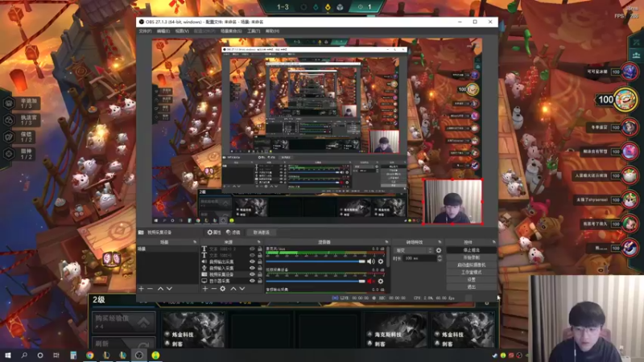644x362 pixels.
Task: Open the 渐变 transition type dropdown
Action: (414, 250)
